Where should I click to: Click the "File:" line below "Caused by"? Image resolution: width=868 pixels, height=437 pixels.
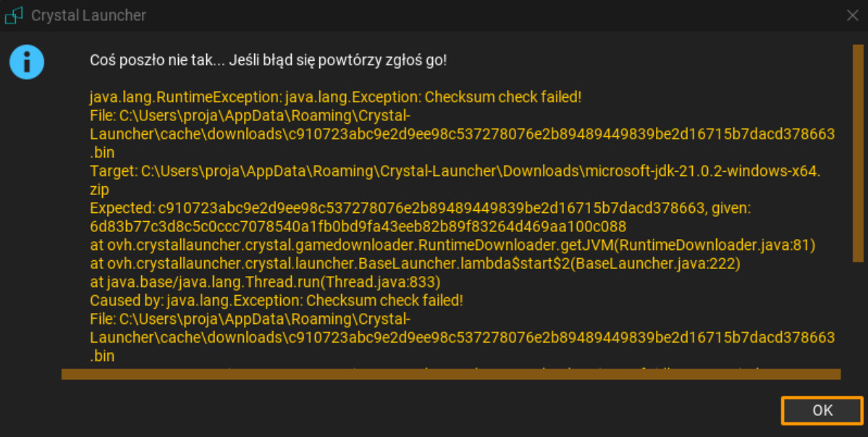[250, 319]
